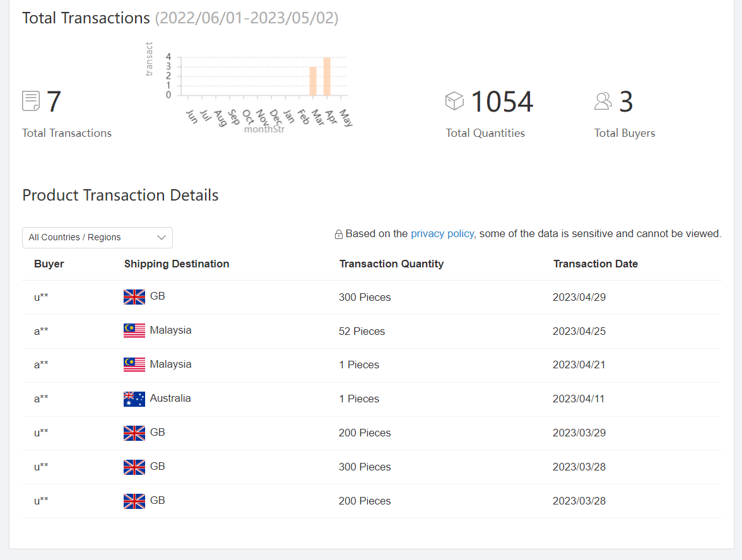742x560 pixels.
Task: Click the 300 Pieces cell dated 2023/03/28
Action: tap(365, 467)
